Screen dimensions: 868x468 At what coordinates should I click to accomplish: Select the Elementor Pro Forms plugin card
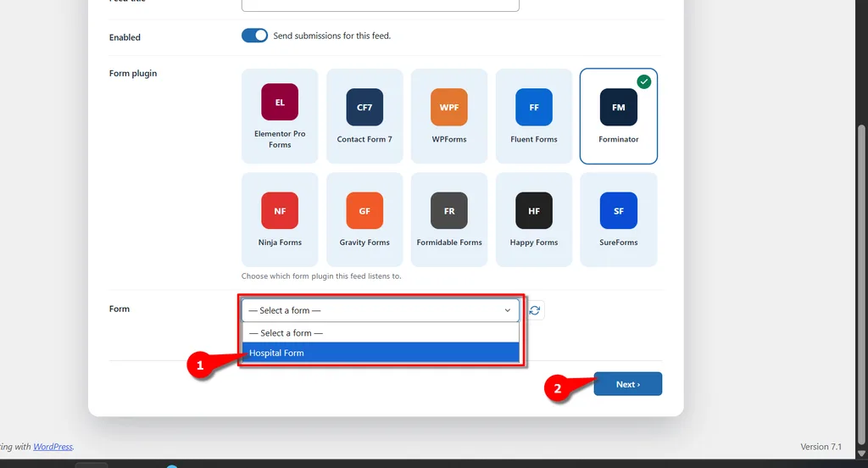[280, 116]
